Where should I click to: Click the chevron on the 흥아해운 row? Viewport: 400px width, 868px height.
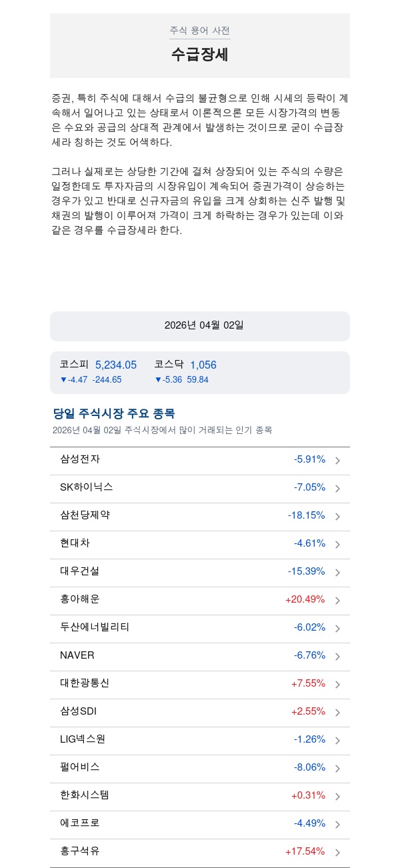tap(337, 601)
